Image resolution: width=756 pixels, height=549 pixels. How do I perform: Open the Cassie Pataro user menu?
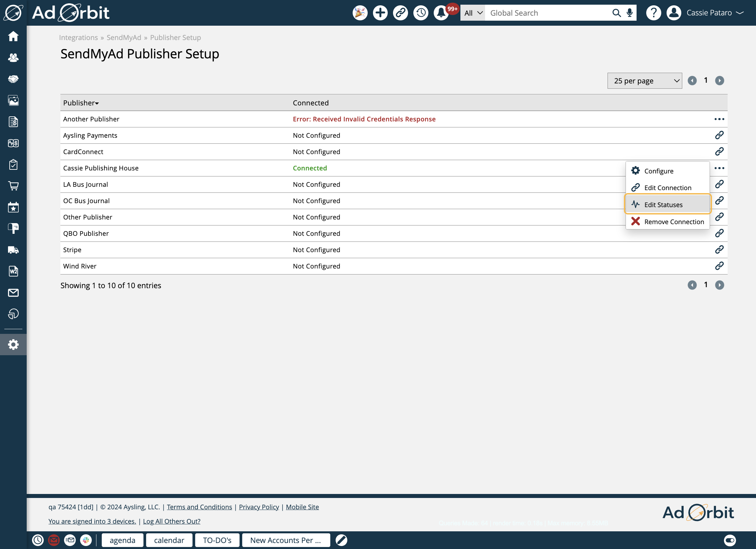pos(709,13)
